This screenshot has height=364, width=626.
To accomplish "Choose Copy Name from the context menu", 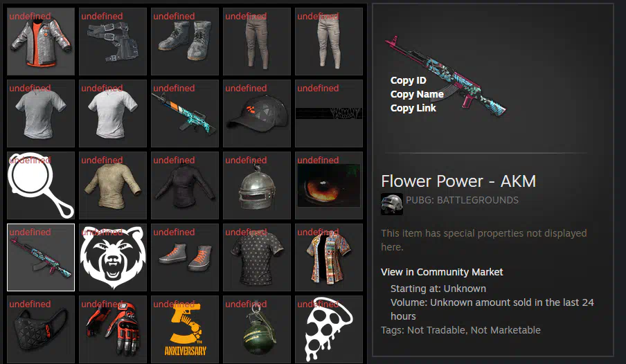I will click(417, 94).
